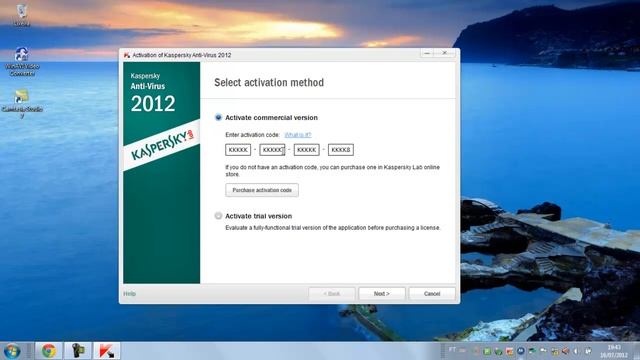
Task: Open the clock showing 19:43
Action: point(613,351)
